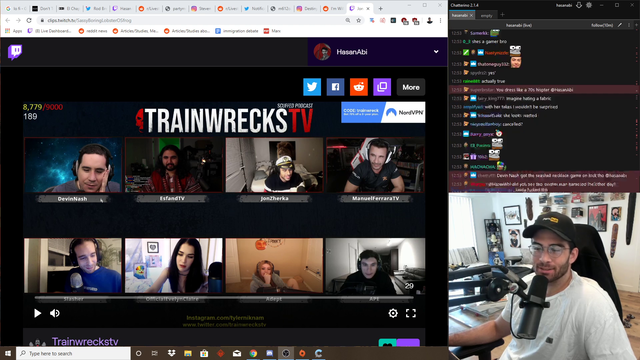Screen dimensions: 640x360
Task: Click DevinNash webcam tile
Action: click(73, 165)
